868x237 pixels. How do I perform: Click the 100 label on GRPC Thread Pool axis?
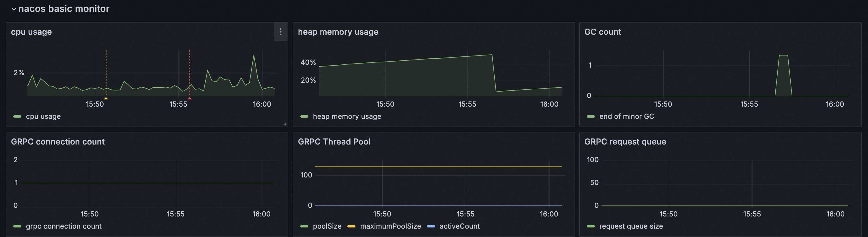click(x=306, y=175)
